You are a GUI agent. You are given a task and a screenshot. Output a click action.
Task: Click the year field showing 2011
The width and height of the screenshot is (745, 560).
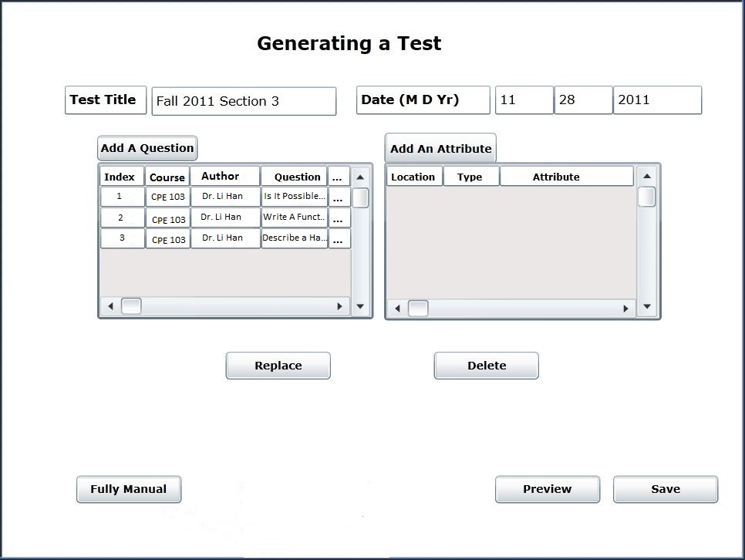click(657, 100)
